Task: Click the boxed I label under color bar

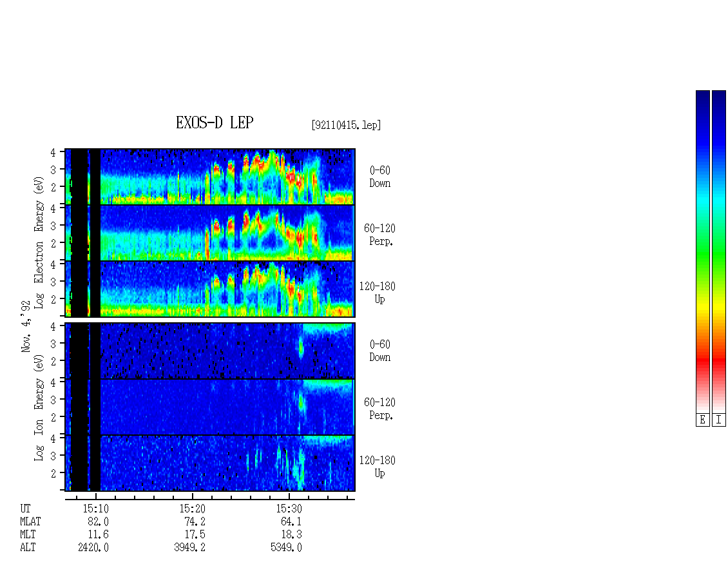Action: coord(719,420)
